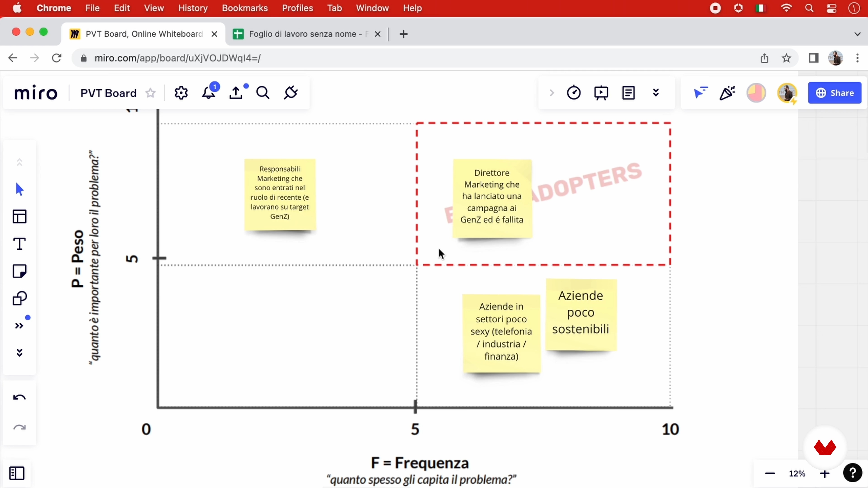The height and width of the screenshot is (488, 868).
Task: Bookmark this page with star icon
Action: click(x=786, y=58)
